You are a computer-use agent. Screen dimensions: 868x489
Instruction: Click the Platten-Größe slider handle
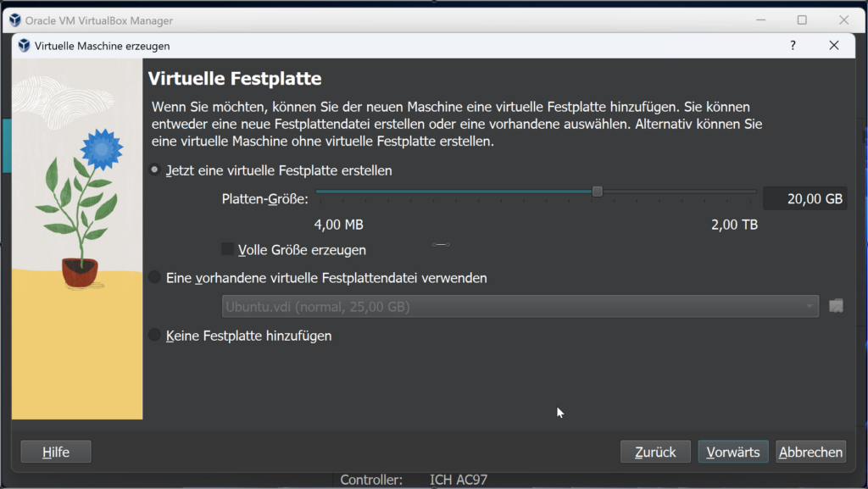pos(597,192)
